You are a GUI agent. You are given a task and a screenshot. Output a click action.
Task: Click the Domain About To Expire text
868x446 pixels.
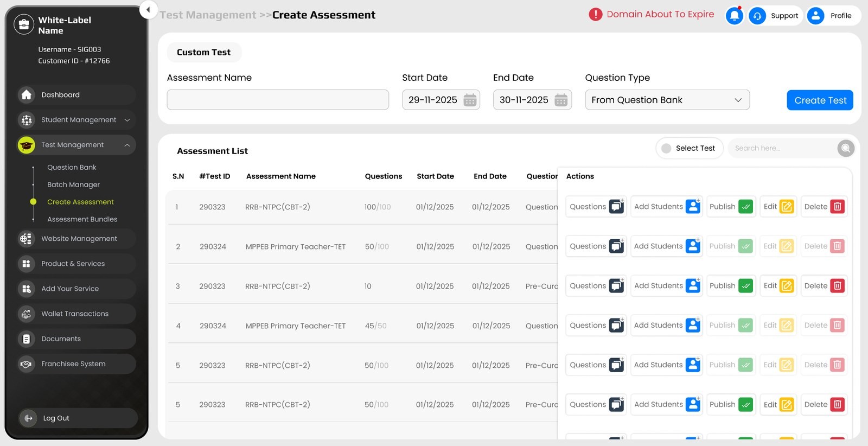click(x=660, y=14)
